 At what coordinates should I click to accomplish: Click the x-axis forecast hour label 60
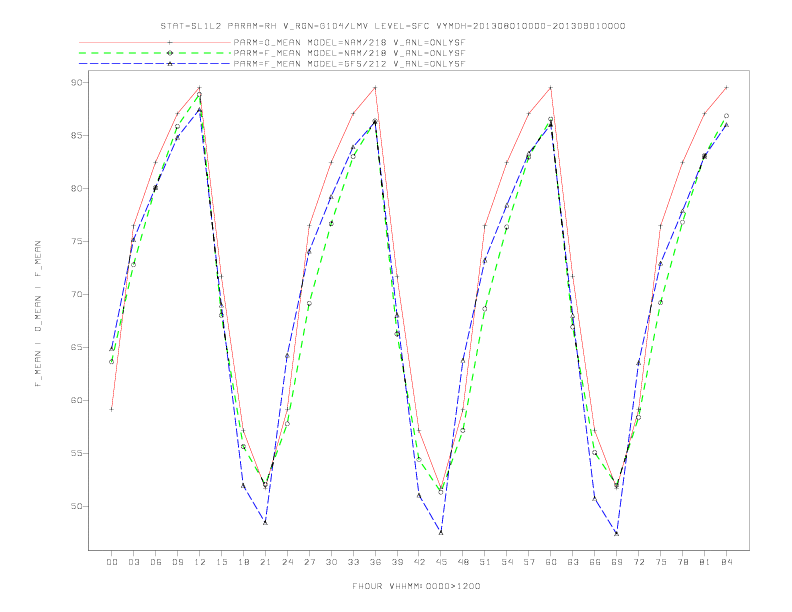(551, 562)
